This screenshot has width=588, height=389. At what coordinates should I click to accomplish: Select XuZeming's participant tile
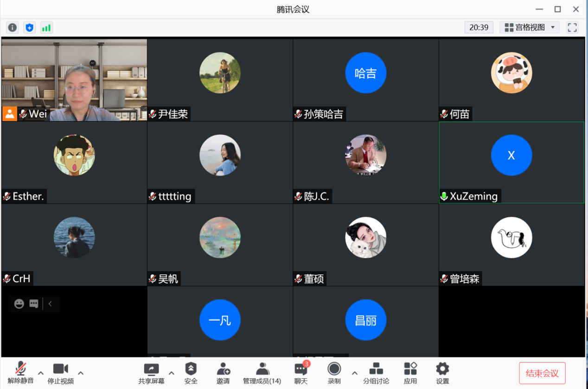click(511, 162)
